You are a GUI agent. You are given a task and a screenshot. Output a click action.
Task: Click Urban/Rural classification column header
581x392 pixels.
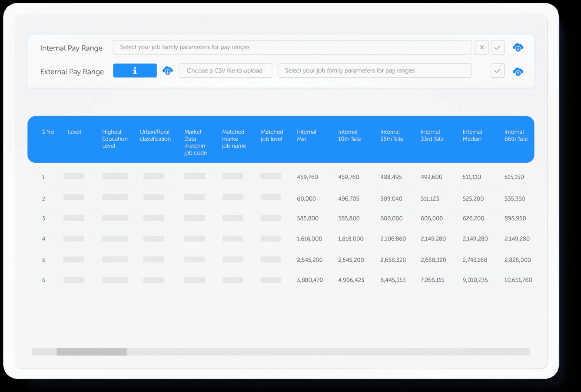pos(155,135)
